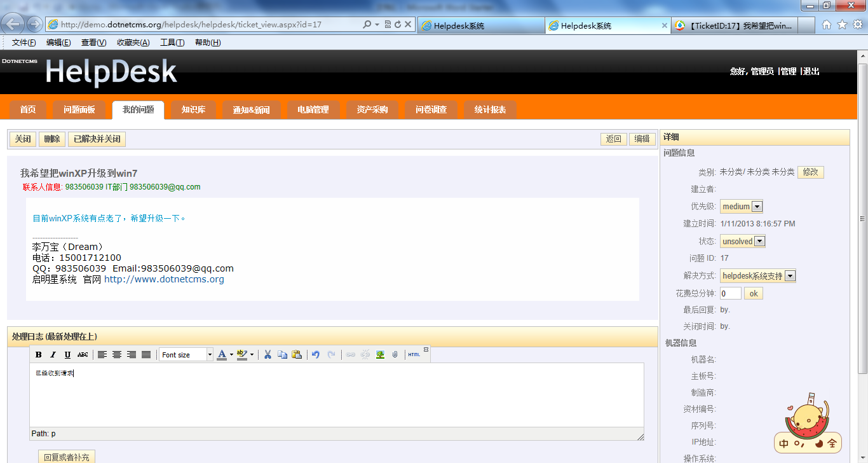Open the 首页 tab
This screenshot has width=868, height=463.
pyautogui.click(x=28, y=110)
